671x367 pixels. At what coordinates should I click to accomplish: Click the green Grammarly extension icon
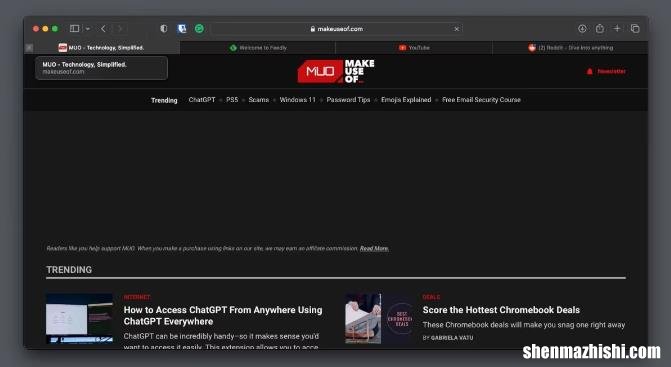(199, 29)
